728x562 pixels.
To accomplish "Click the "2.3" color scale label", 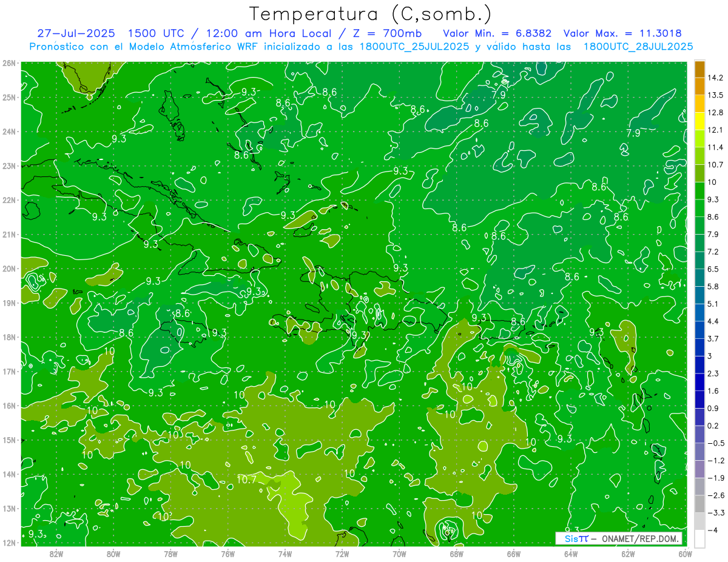I will 712,373.
